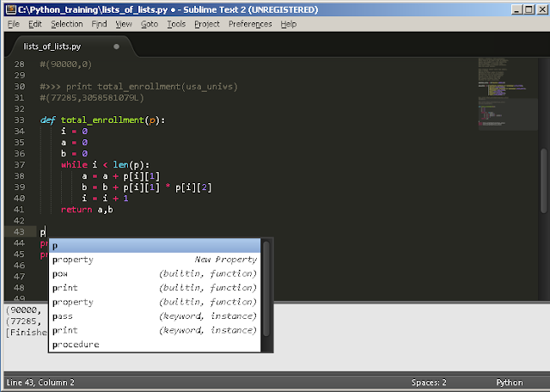Click the minimap code preview
The height and width of the screenshot is (392, 550).
click(508, 93)
